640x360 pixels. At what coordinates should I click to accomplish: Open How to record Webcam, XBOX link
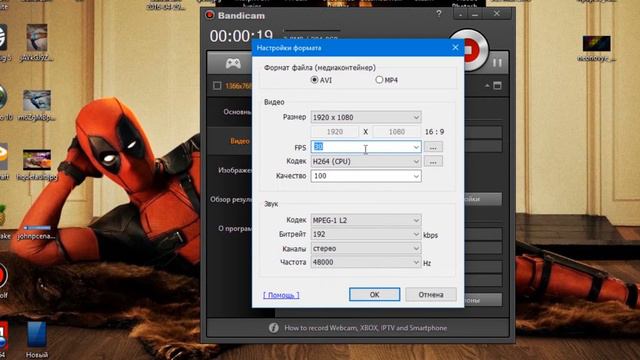(x=366, y=328)
